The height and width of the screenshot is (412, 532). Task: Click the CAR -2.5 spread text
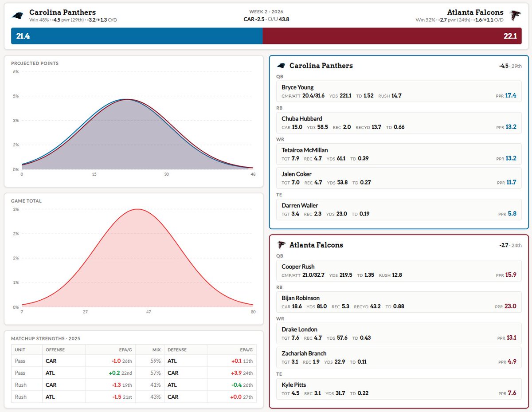(x=254, y=19)
